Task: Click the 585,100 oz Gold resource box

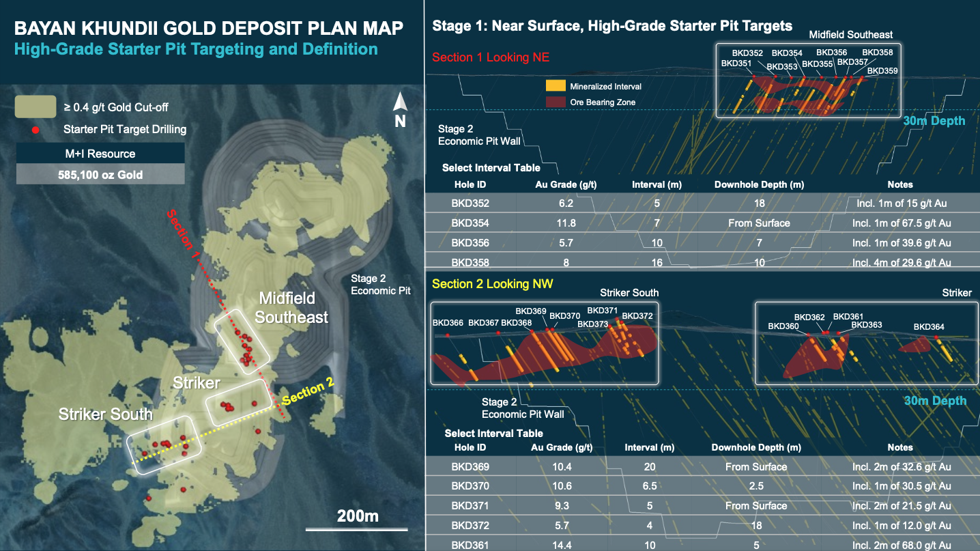Action: click(x=100, y=175)
